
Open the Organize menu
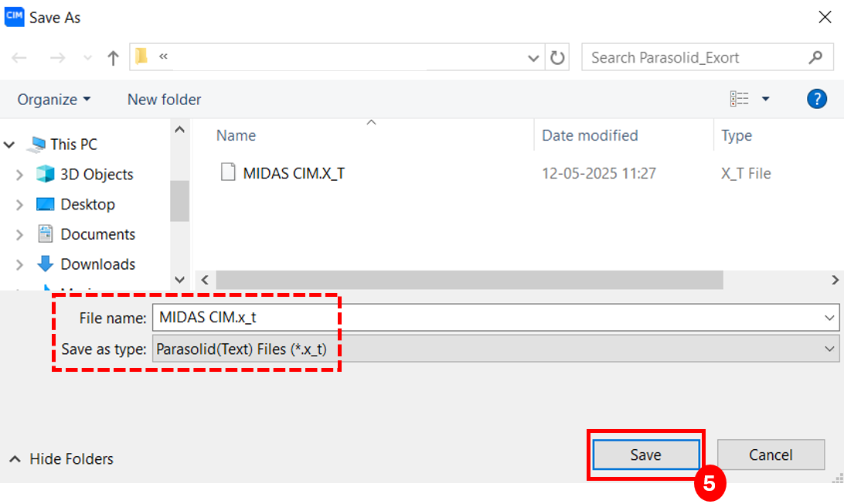click(x=54, y=100)
